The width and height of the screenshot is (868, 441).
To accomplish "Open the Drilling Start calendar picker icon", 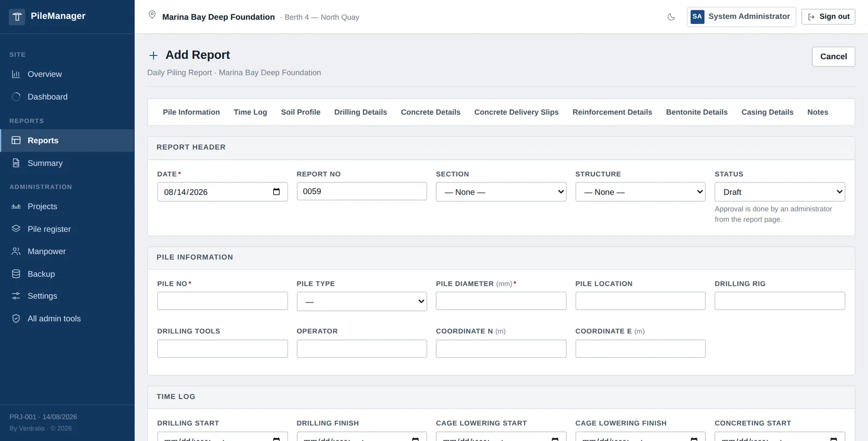I will pos(276,438).
